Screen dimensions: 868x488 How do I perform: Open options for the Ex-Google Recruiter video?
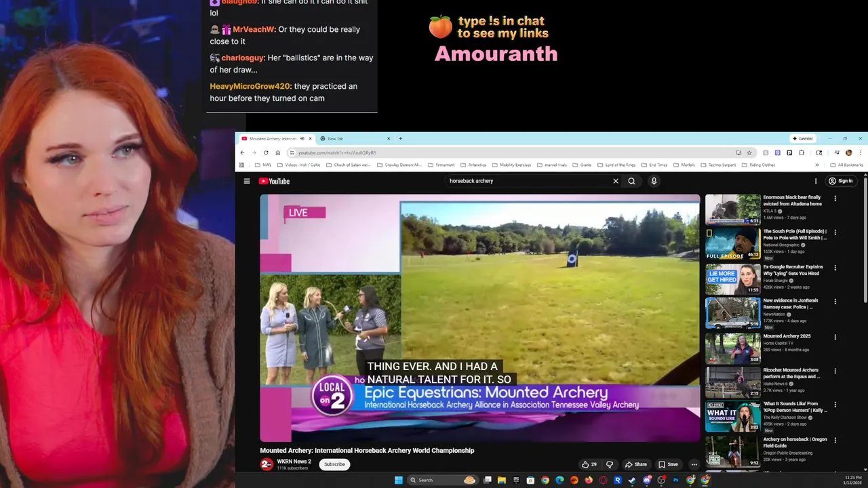click(835, 268)
